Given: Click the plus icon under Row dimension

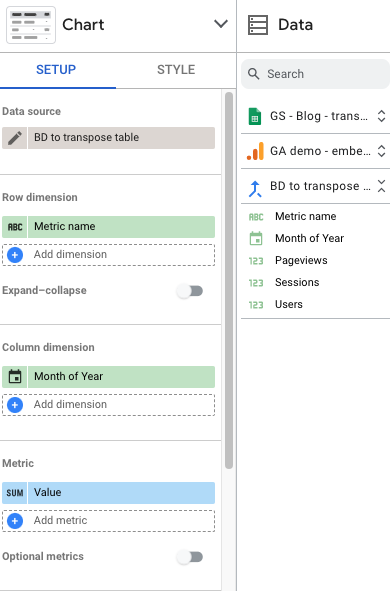Looking at the screenshot, I should point(15,255).
